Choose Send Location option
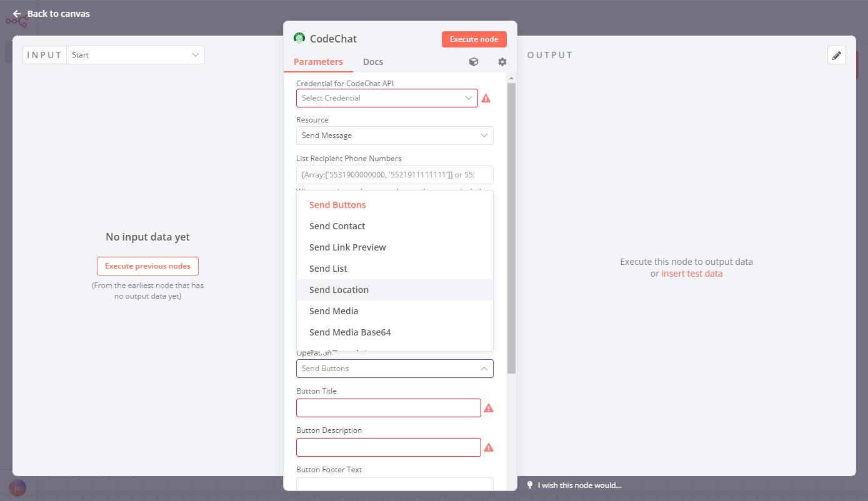Viewport: 868px width, 501px height. [395, 290]
